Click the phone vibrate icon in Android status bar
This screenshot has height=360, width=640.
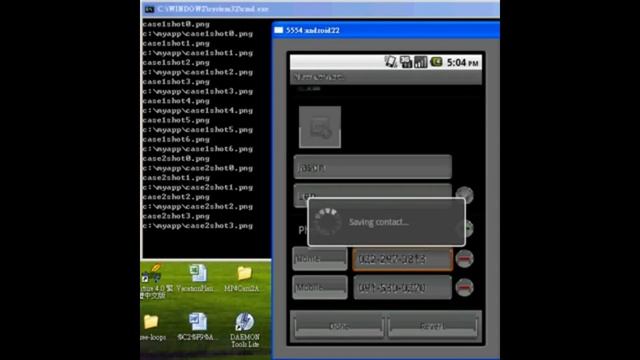point(391,62)
